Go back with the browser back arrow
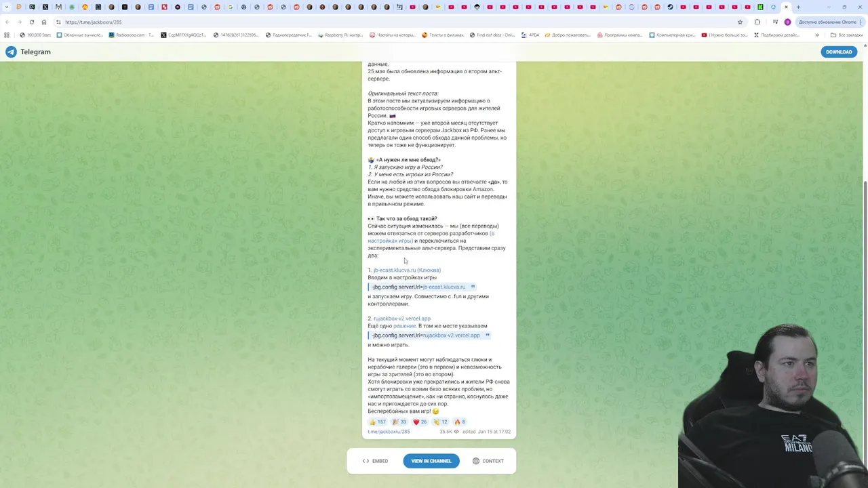The width and height of the screenshot is (868, 488). tap(7, 22)
